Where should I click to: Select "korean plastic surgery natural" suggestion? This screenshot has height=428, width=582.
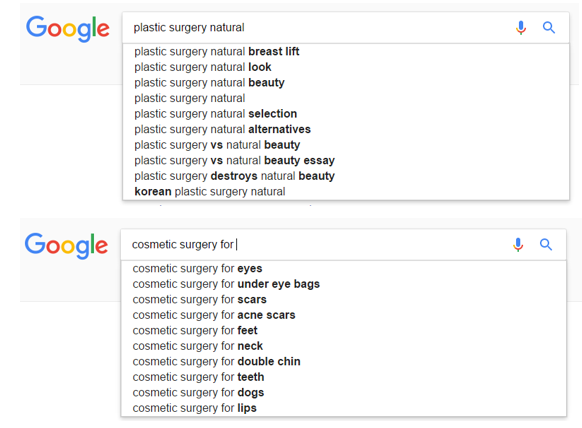tap(346, 192)
